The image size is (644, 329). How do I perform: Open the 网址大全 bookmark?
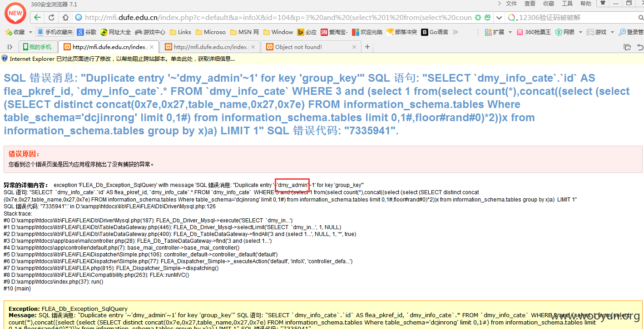pyautogui.click(x=116, y=32)
